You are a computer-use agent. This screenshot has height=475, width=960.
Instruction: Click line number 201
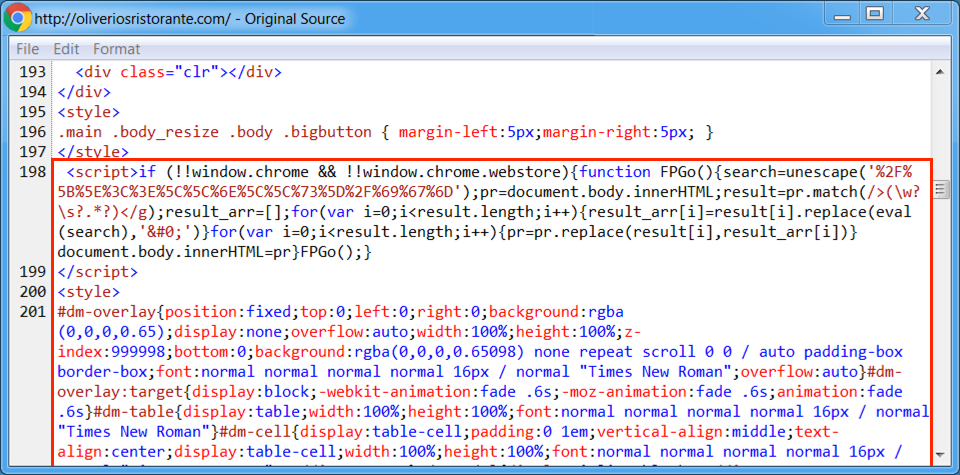point(32,312)
